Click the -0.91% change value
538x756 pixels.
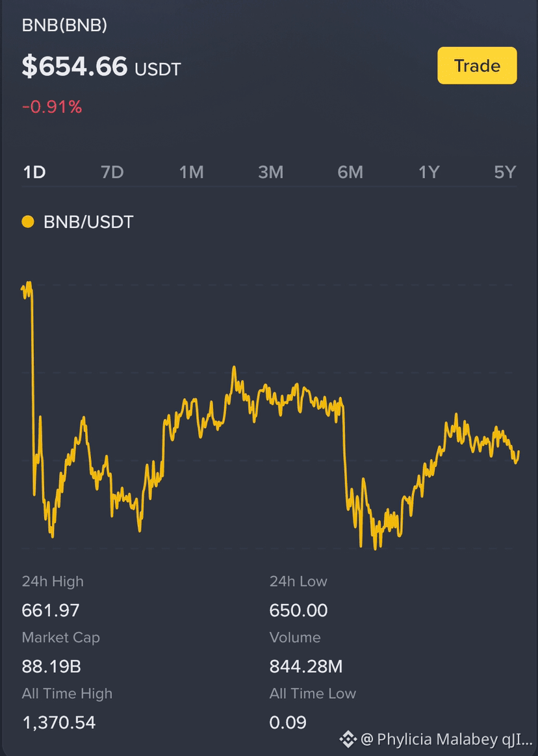[x=51, y=107]
